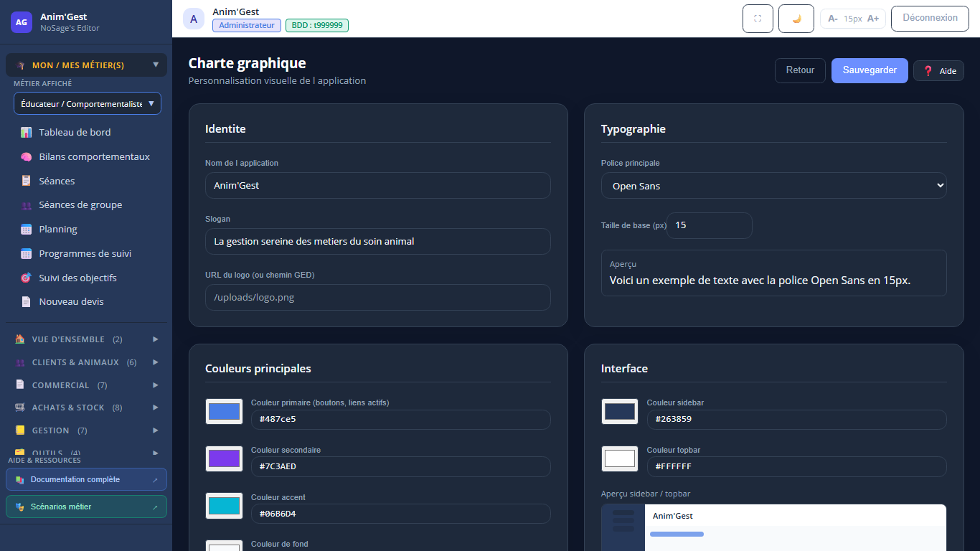Click the URL du logo input field
980x551 pixels.
click(x=378, y=297)
